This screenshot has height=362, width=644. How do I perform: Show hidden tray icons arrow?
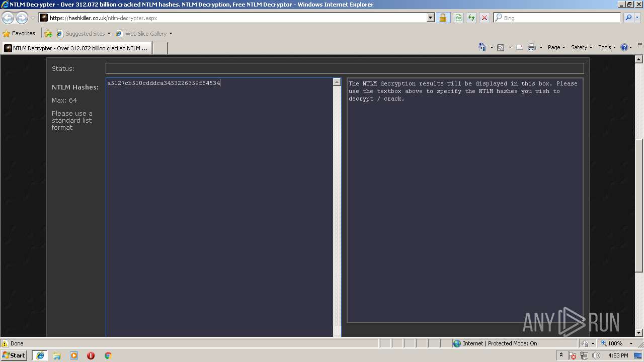point(561,355)
